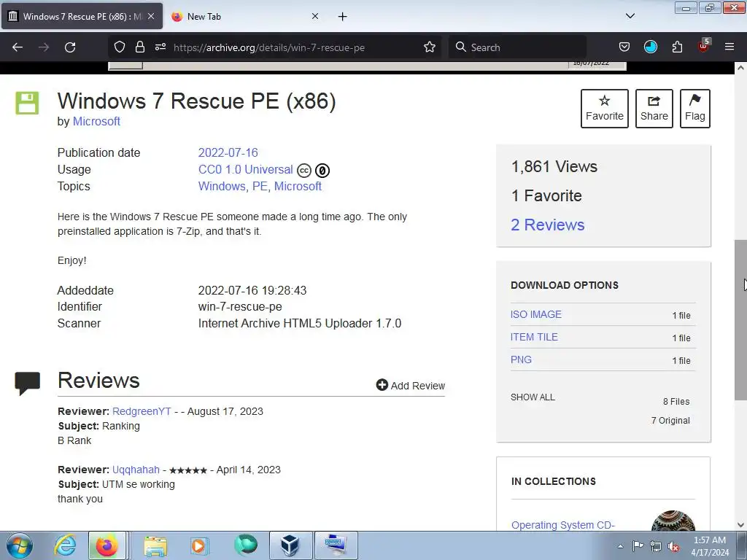This screenshot has width=747, height=560.
Task: Open reviewer RedgreenYT profile
Action: pyautogui.click(x=142, y=411)
